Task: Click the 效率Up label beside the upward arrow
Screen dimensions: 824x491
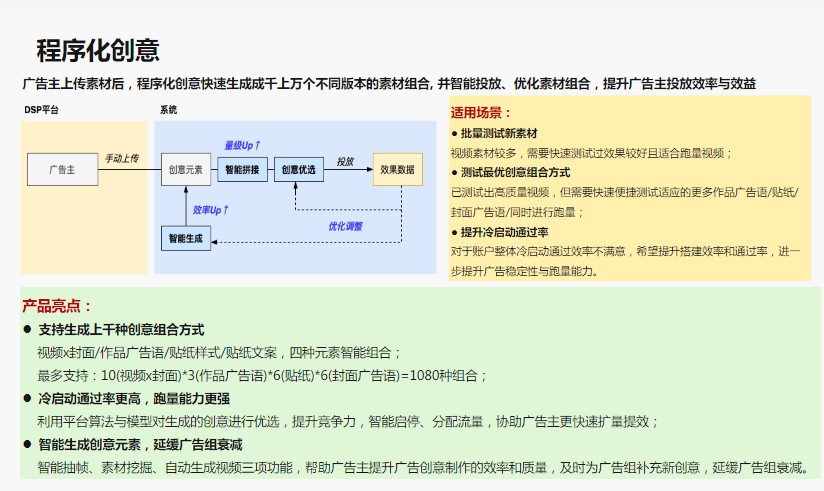Action: pyautogui.click(x=211, y=210)
